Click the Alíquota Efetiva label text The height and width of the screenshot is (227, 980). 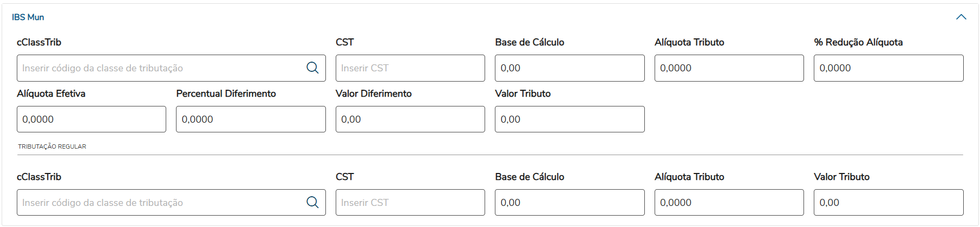tap(51, 94)
